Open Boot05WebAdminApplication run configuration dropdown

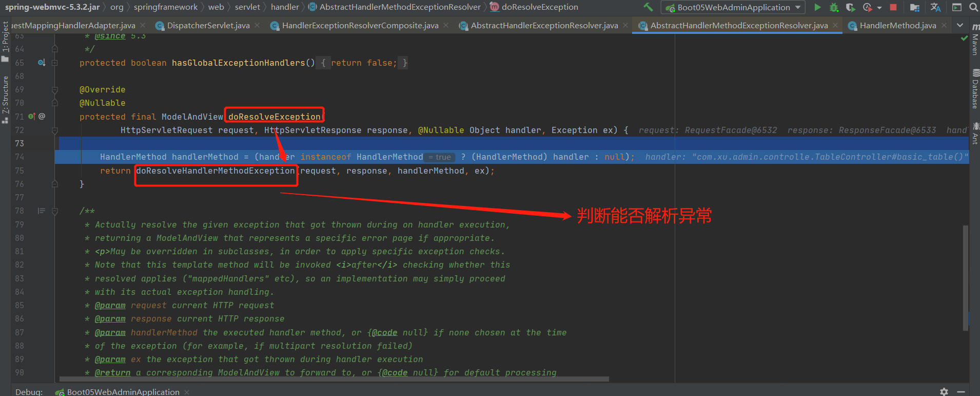pos(733,7)
